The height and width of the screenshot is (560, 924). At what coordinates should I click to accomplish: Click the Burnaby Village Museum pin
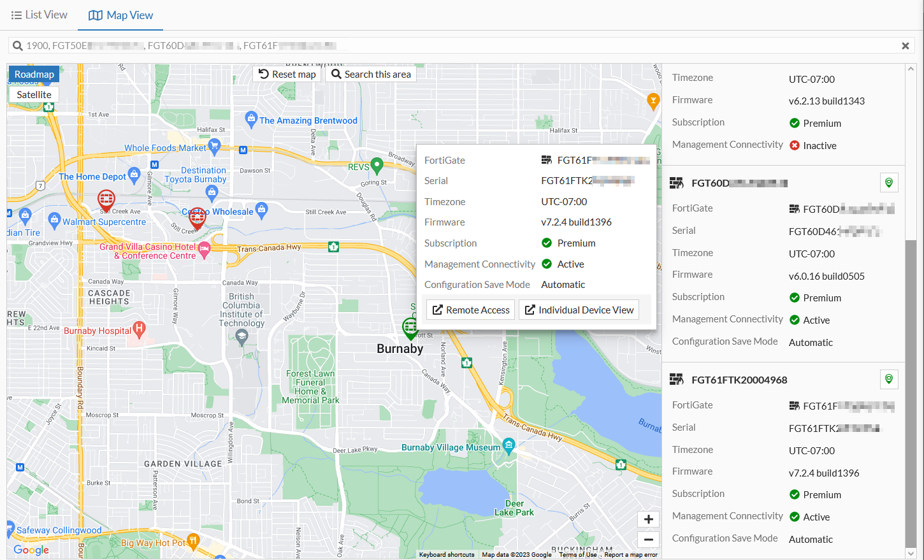click(x=509, y=445)
